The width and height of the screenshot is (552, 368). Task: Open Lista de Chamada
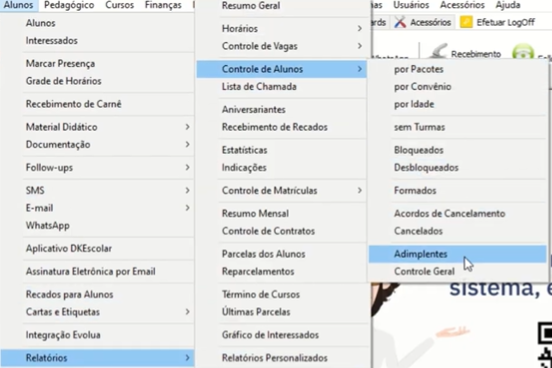259,87
